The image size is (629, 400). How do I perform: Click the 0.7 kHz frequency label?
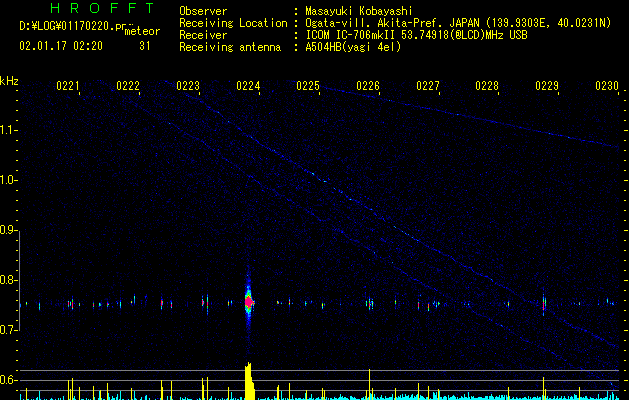8,331
